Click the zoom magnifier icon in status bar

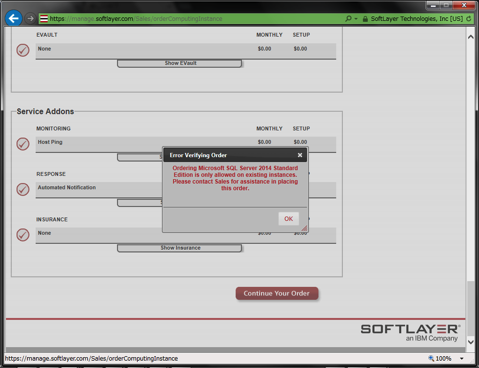click(431, 358)
